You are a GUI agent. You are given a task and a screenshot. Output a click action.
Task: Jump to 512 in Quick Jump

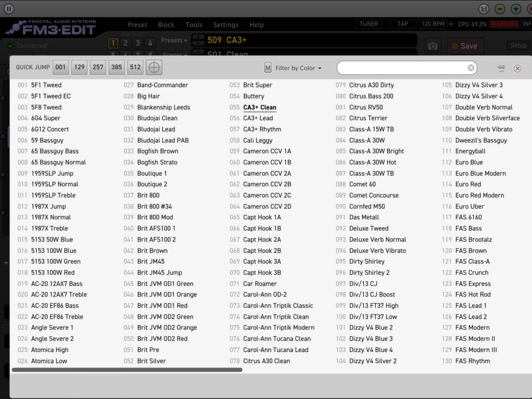pos(135,67)
